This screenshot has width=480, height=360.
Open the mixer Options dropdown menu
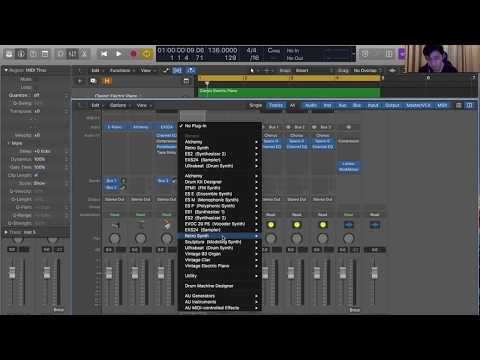point(119,105)
